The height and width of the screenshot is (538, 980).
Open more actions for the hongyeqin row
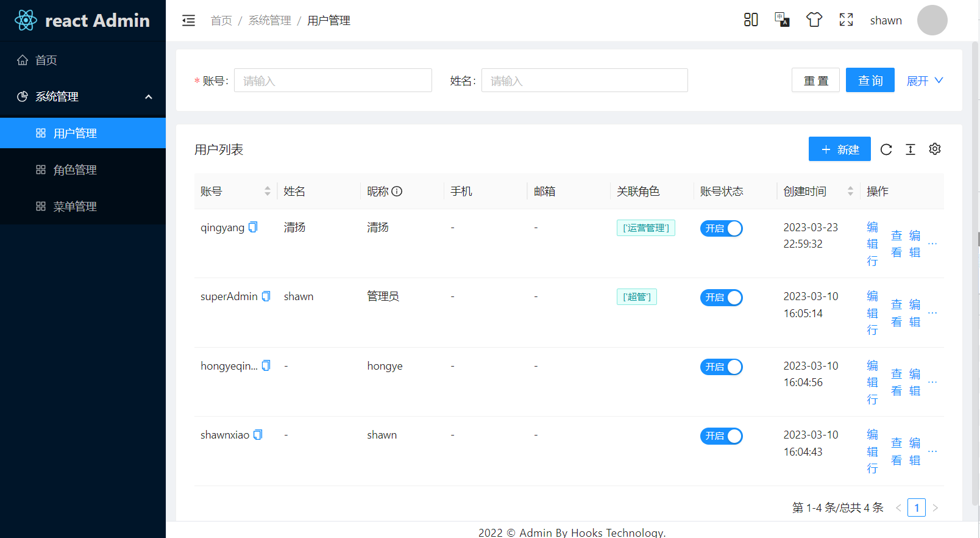pyautogui.click(x=932, y=382)
